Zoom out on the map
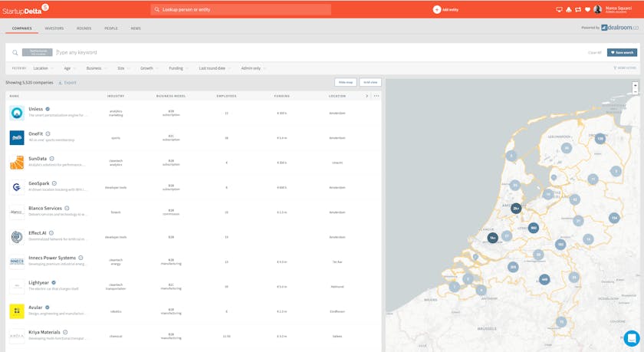The width and height of the screenshot is (644, 352). pyautogui.click(x=636, y=91)
